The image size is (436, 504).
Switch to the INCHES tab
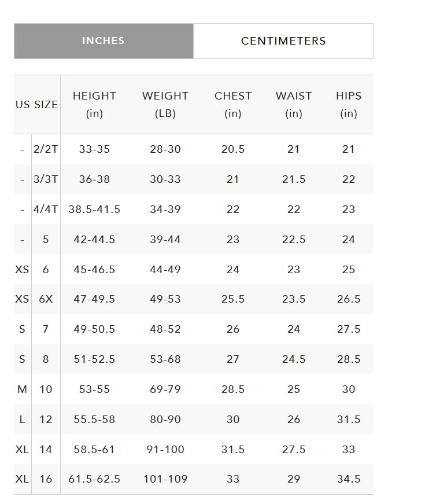104,41
